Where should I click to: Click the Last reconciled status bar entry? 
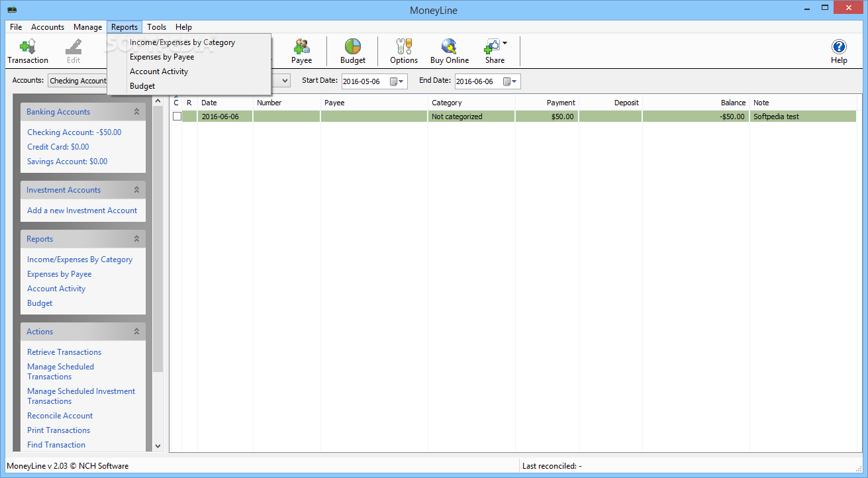552,466
